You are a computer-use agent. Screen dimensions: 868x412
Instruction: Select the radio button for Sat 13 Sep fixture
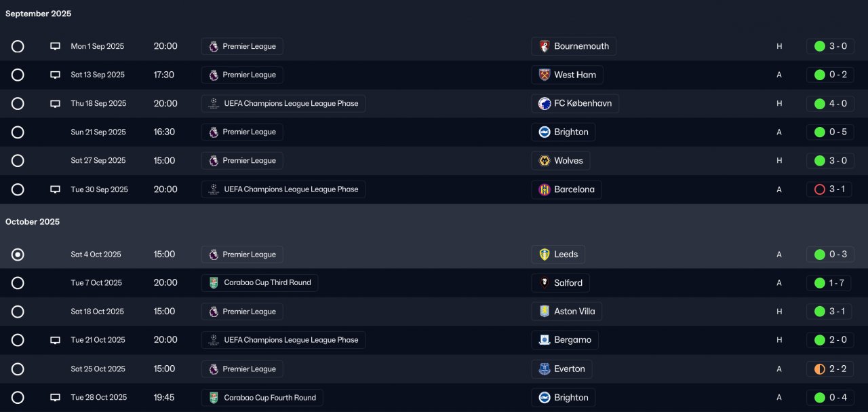[18, 75]
